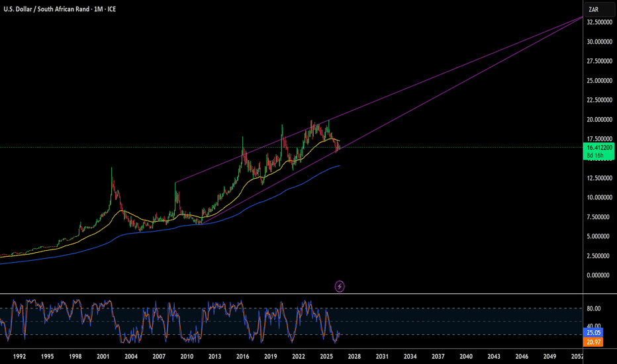Image resolution: width=617 pixels, height=364 pixels.
Task: Click the 2016 time axis label
Action: pos(243,357)
